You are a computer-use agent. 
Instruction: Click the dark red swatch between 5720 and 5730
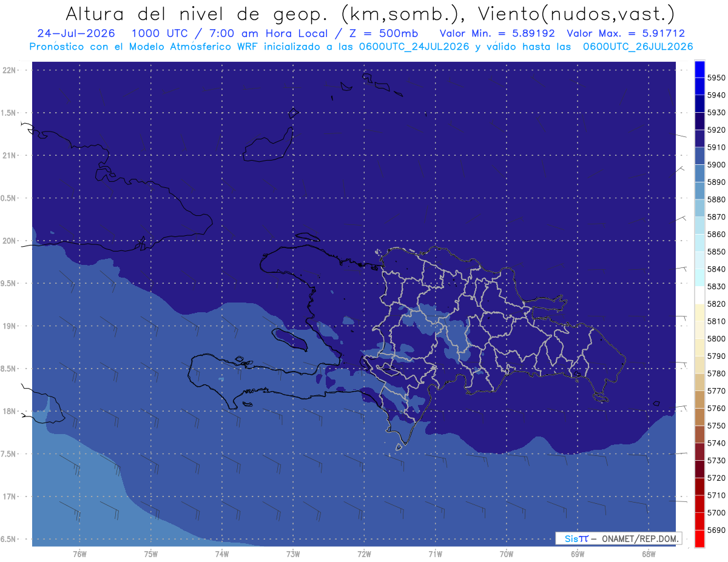(699, 469)
